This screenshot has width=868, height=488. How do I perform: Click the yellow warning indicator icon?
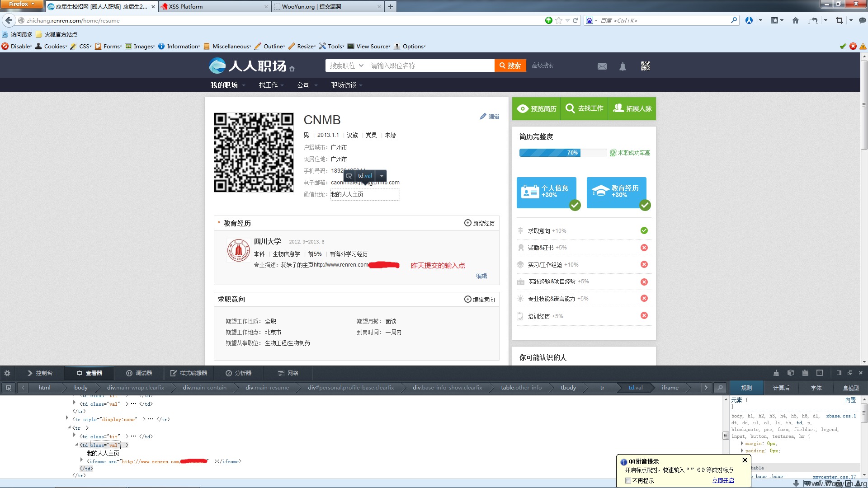click(863, 46)
